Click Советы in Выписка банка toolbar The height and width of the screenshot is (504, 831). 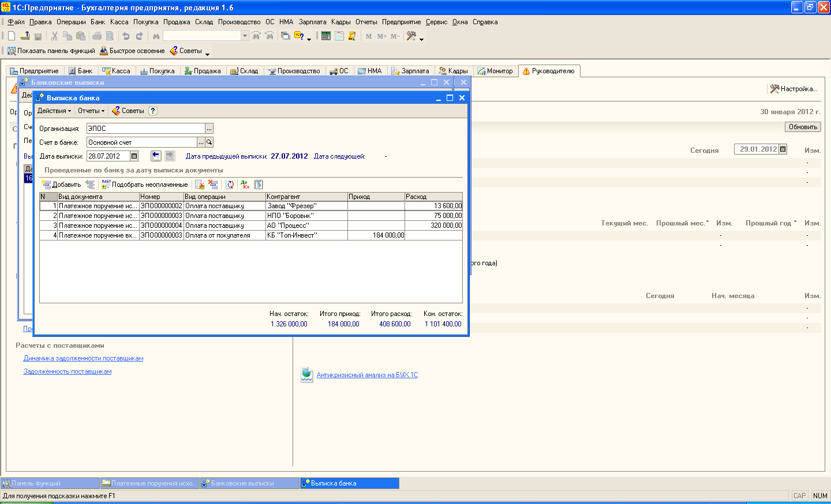[128, 111]
